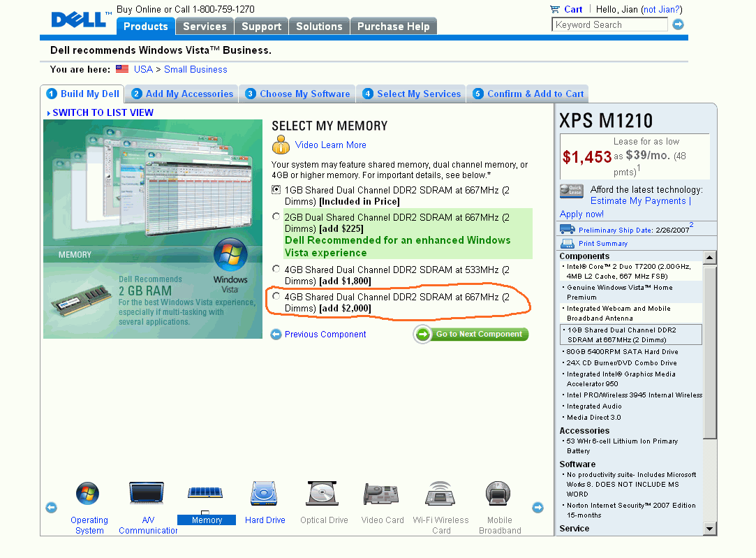The image size is (756, 558).
Task: Select the A/V Communication laptop icon
Action: 147,493
